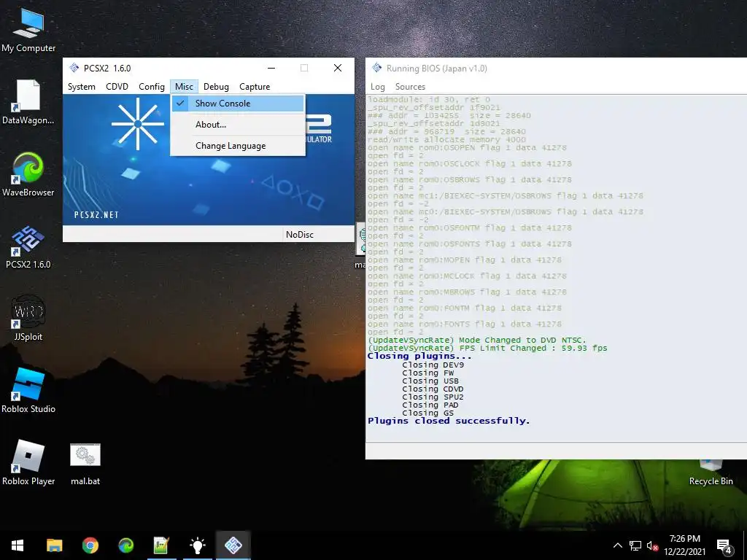Show hidden system tray icons
Viewport: 747px width, 560px height.
point(617,545)
